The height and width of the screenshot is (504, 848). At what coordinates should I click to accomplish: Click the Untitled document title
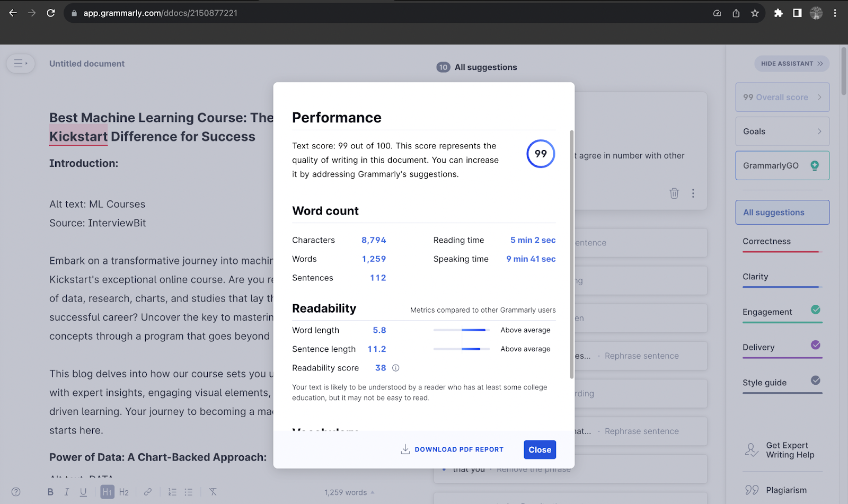[x=87, y=64]
